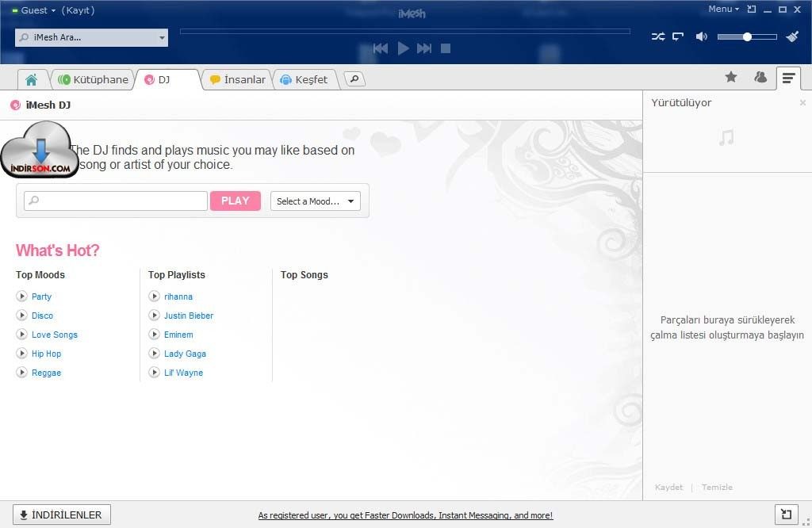Switch to mini player mode icon in title bar
The image size is (812, 528).
click(752, 10)
